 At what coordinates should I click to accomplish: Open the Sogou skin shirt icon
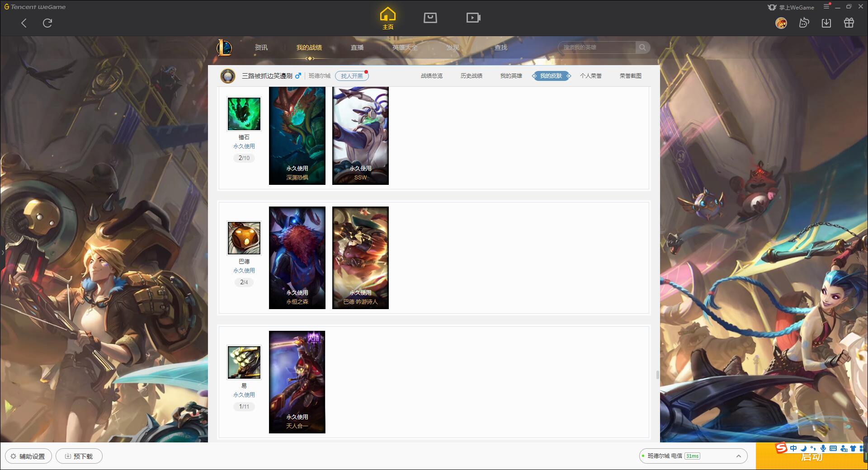(x=853, y=448)
